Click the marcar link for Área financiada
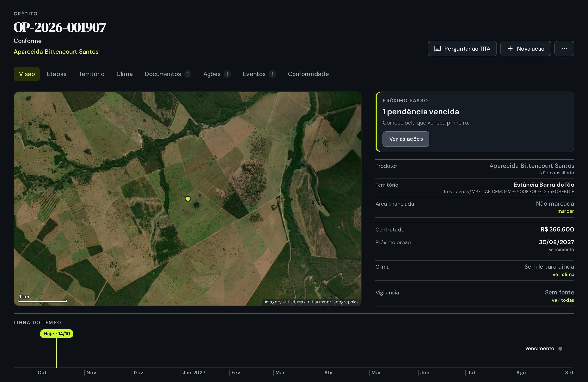Image resolution: width=588 pixels, height=382 pixels. click(x=565, y=211)
